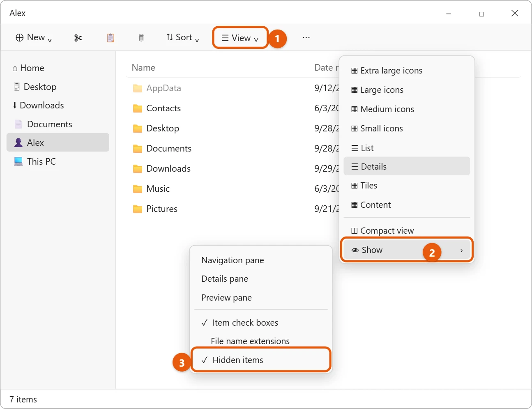The height and width of the screenshot is (409, 532).
Task: Enable Compact view
Action: click(x=407, y=231)
